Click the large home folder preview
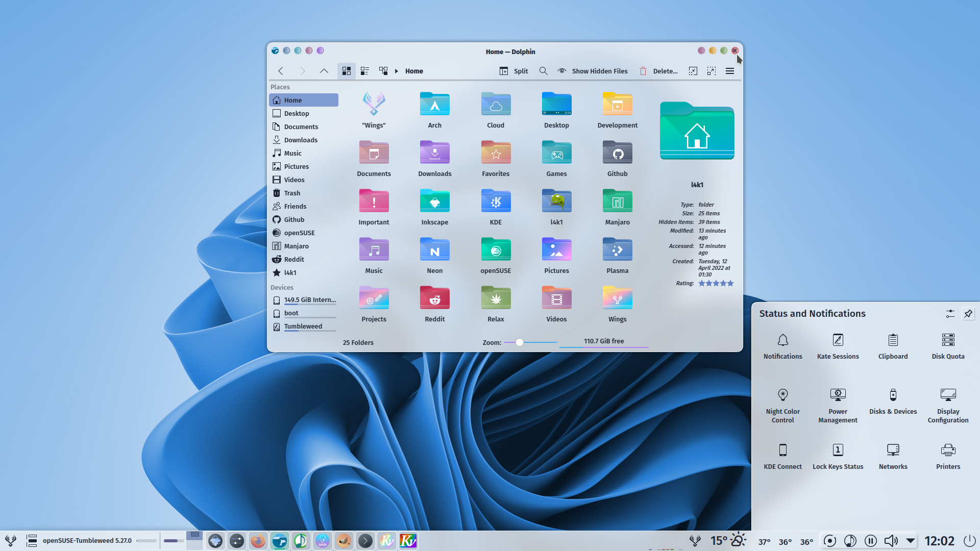The width and height of the screenshot is (980, 551). (x=697, y=131)
